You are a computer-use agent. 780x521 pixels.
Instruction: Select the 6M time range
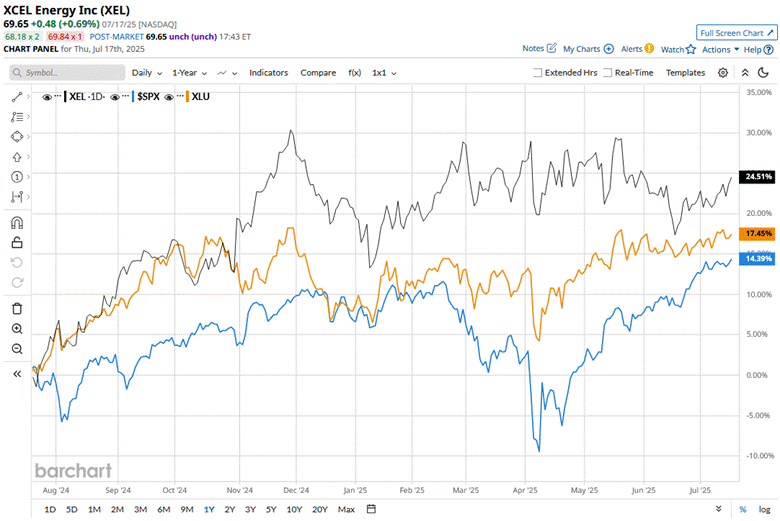(164, 509)
